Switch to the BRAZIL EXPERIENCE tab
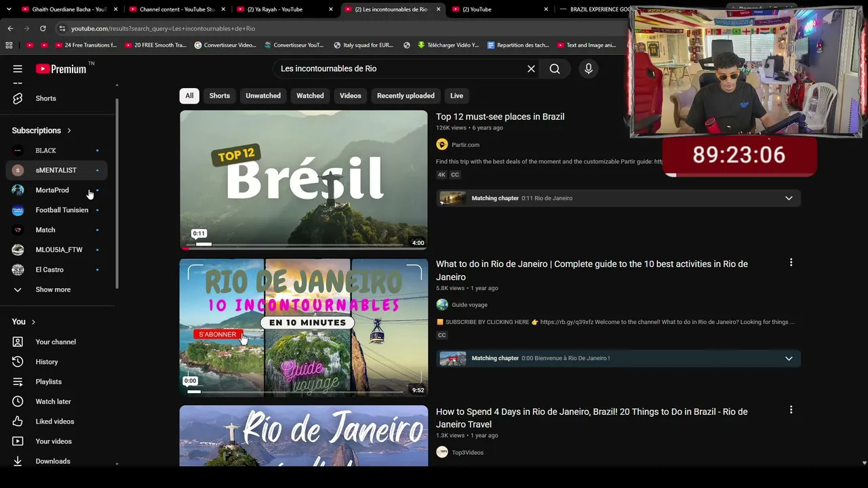Screen dimensions: 868x488 (593, 9)
